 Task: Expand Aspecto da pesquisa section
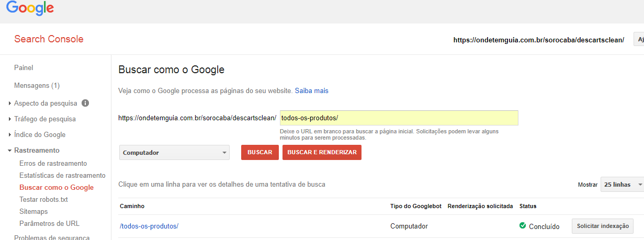click(x=46, y=103)
